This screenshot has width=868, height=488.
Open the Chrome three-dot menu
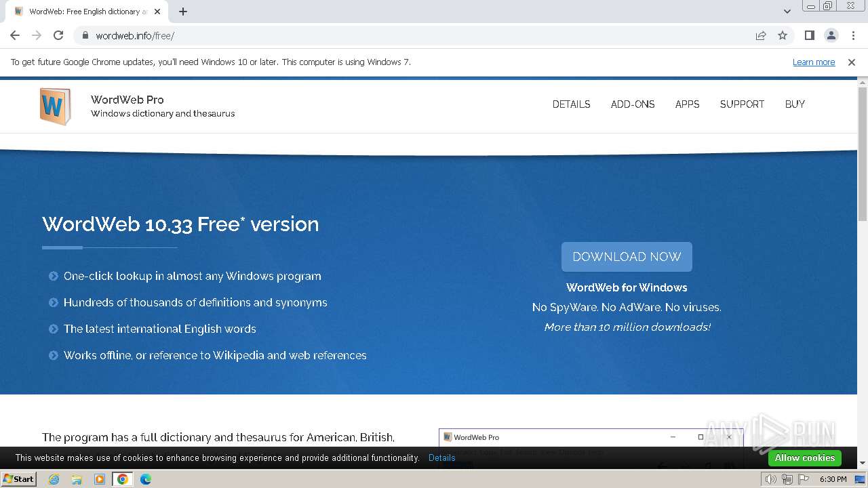pyautogui.click(x=852, y=35)
